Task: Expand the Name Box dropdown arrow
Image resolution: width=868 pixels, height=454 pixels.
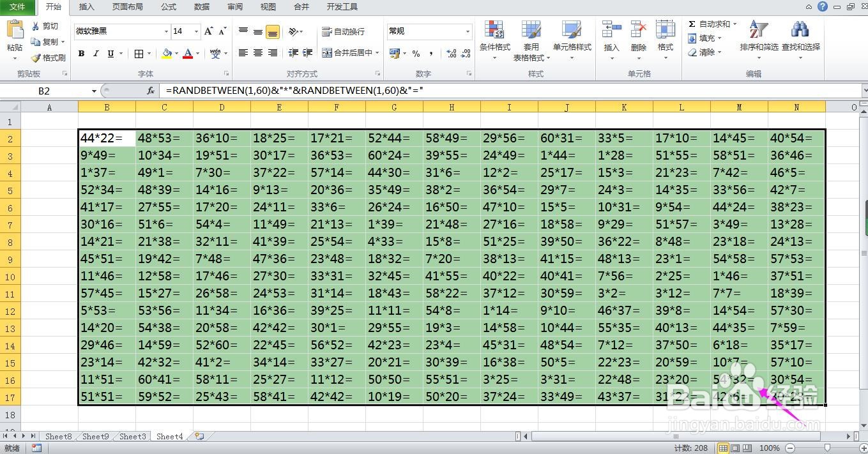Action: point(94,91)
